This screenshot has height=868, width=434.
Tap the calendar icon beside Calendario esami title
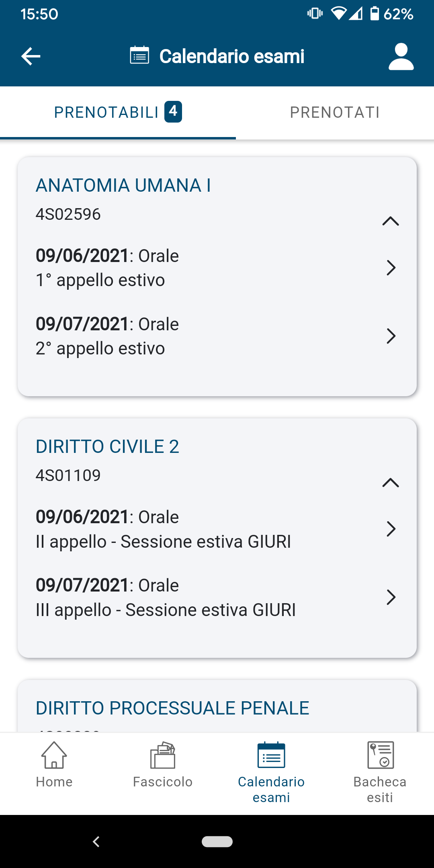pos(139,55)
